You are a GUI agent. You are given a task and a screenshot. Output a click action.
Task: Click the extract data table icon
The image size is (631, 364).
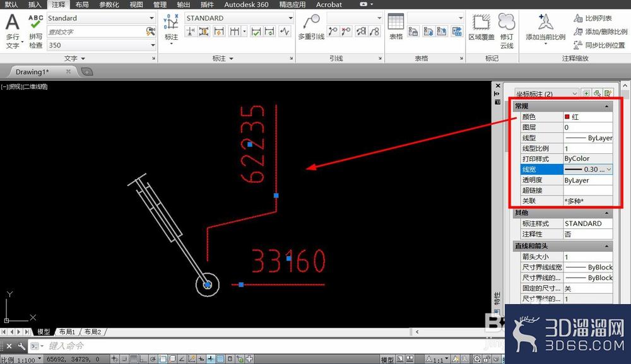(x=457, y=32)
